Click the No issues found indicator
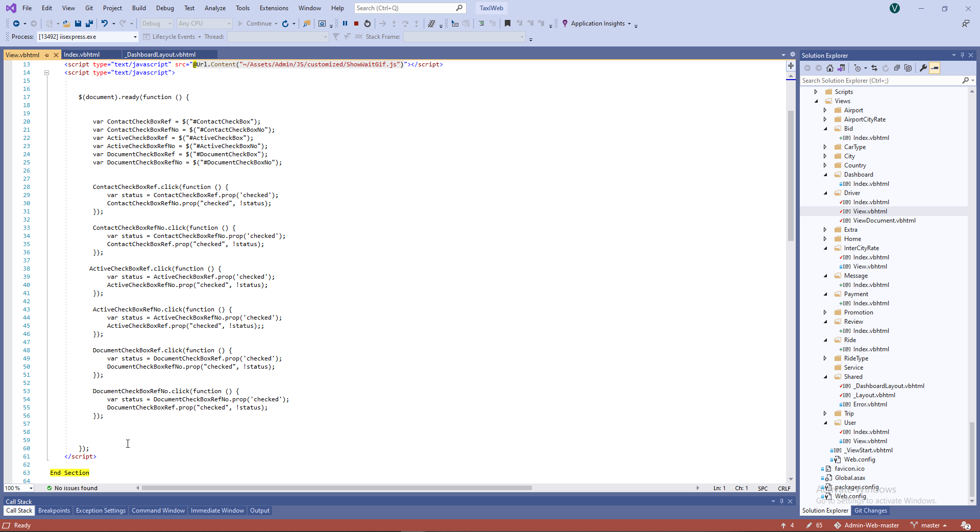The height and width of the screenshot is (532, 980). tap(72, 489)
